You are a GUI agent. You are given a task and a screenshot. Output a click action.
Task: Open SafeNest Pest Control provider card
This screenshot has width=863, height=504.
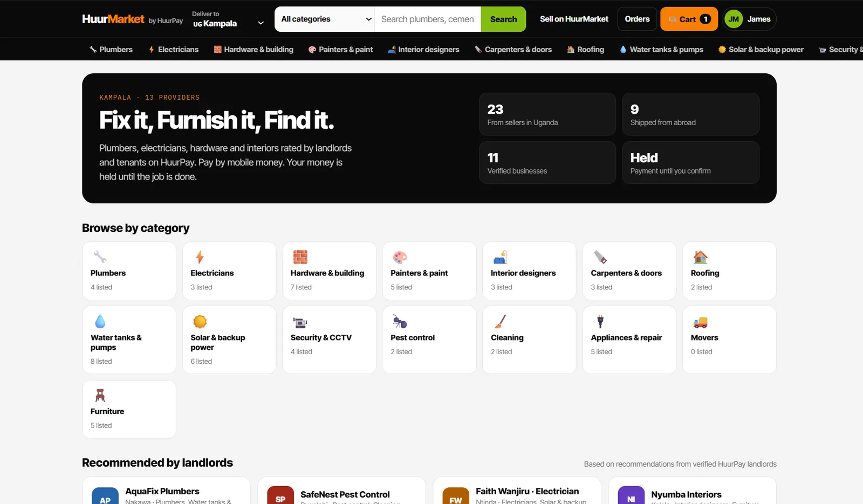341,491
